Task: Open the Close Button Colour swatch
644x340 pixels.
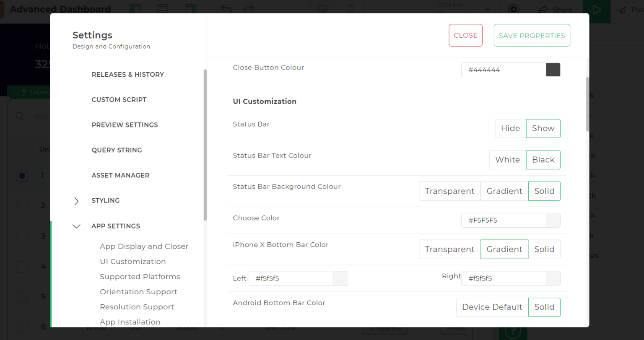Action: coord(553,70)
